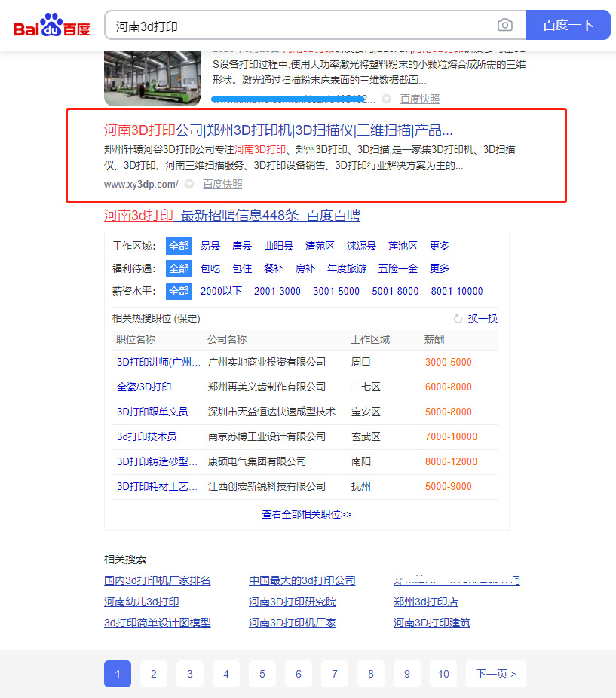The image size is (616, 698).
Task: Filter work area by 莲池区
Action: tap(403, 246)
